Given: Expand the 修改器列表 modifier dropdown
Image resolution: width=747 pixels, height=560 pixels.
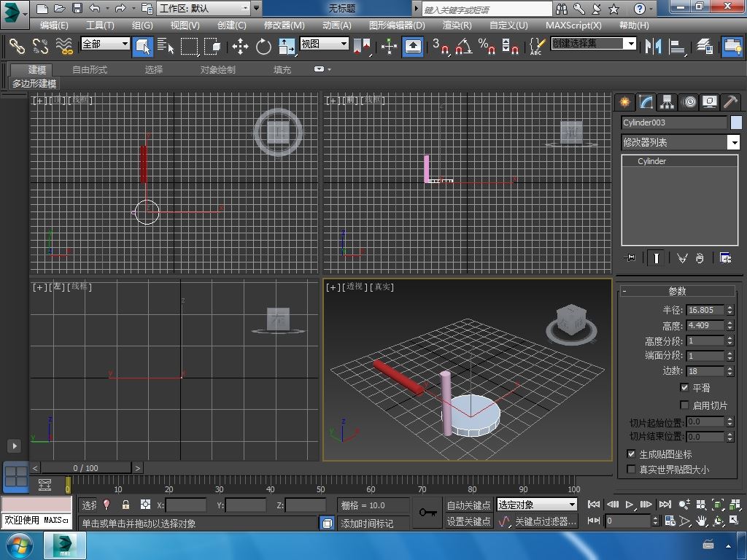Looking at the screenshot, I should (x=734, y=142).
